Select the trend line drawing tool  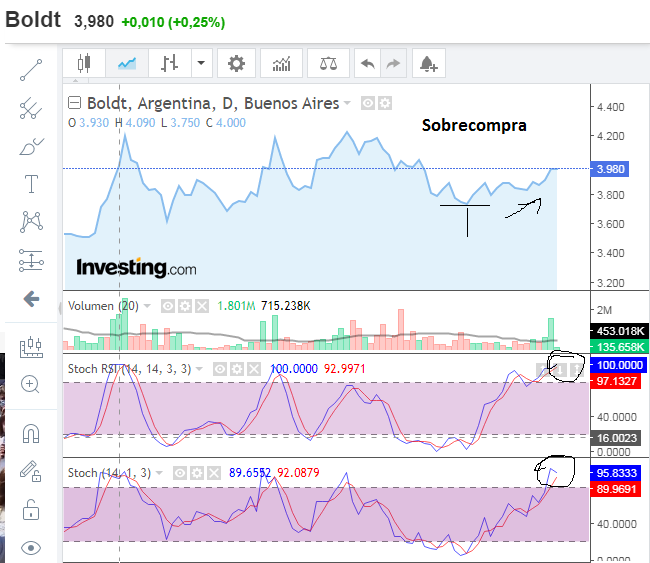31,70
